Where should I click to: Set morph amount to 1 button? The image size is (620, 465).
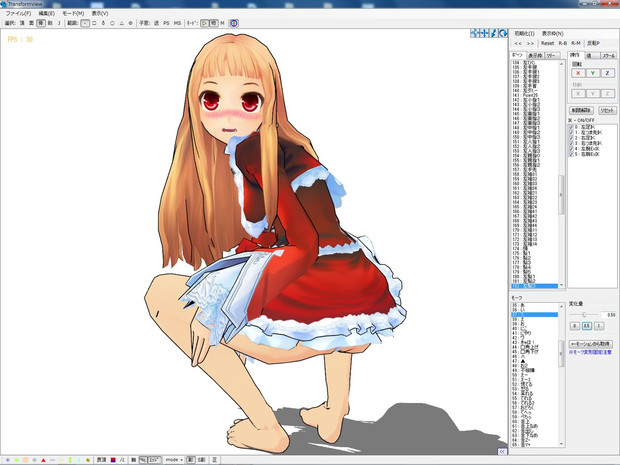tap(599, 326)
